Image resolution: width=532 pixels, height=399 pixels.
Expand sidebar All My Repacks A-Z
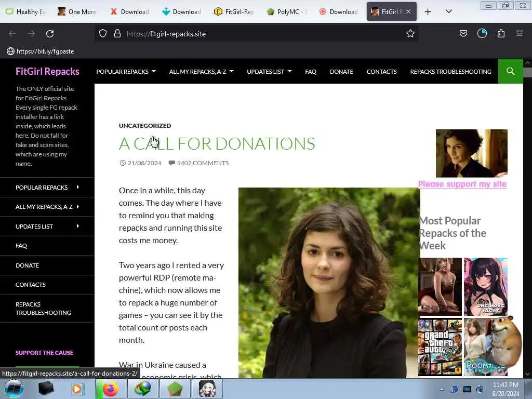(x=78, y=206)
